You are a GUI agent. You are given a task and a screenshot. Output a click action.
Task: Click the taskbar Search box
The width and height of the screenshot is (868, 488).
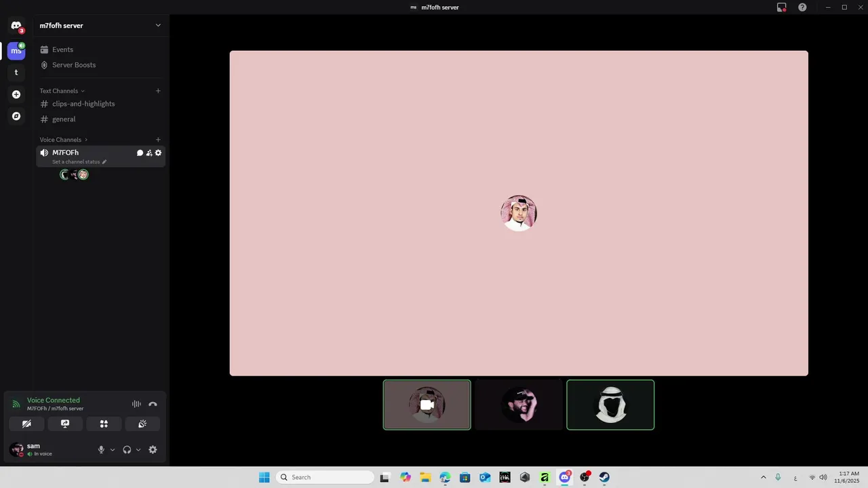click(x=325, y=477)
